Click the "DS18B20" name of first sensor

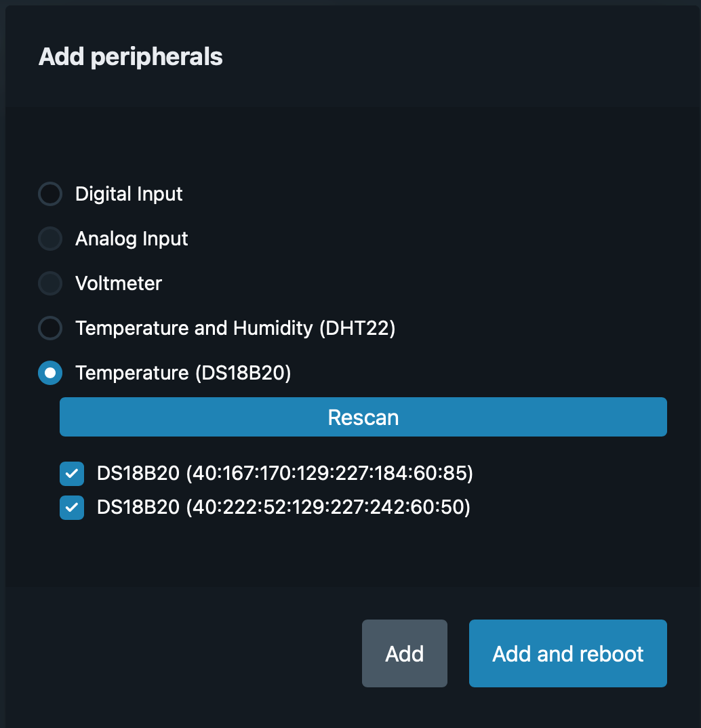tap(138, 473)
